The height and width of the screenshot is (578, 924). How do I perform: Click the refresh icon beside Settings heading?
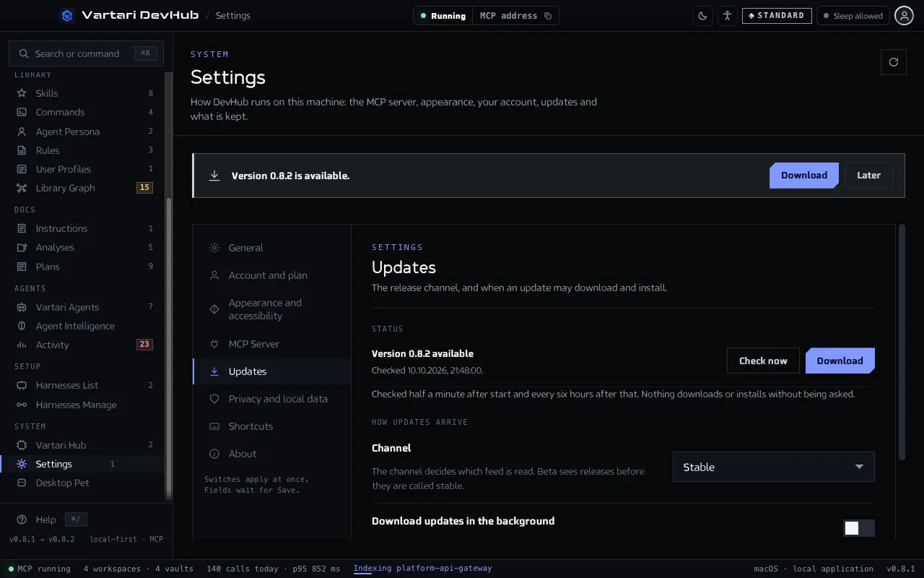click(894, 62)
